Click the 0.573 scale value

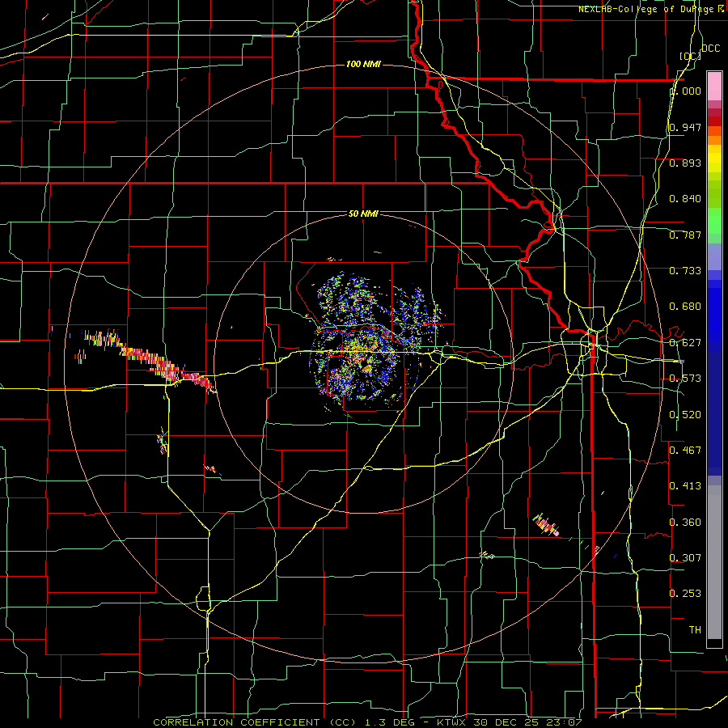(x=685, y=379)
